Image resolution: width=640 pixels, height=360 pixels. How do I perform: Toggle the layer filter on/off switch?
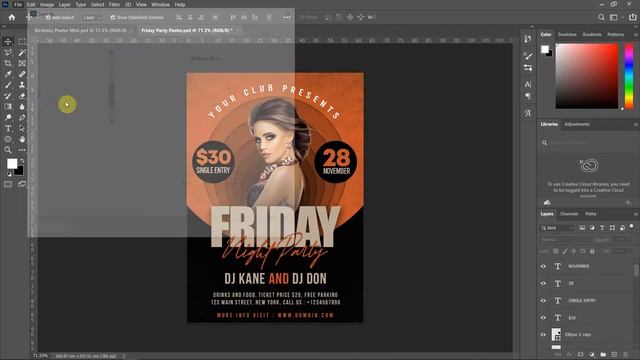(x=631, y=226)
